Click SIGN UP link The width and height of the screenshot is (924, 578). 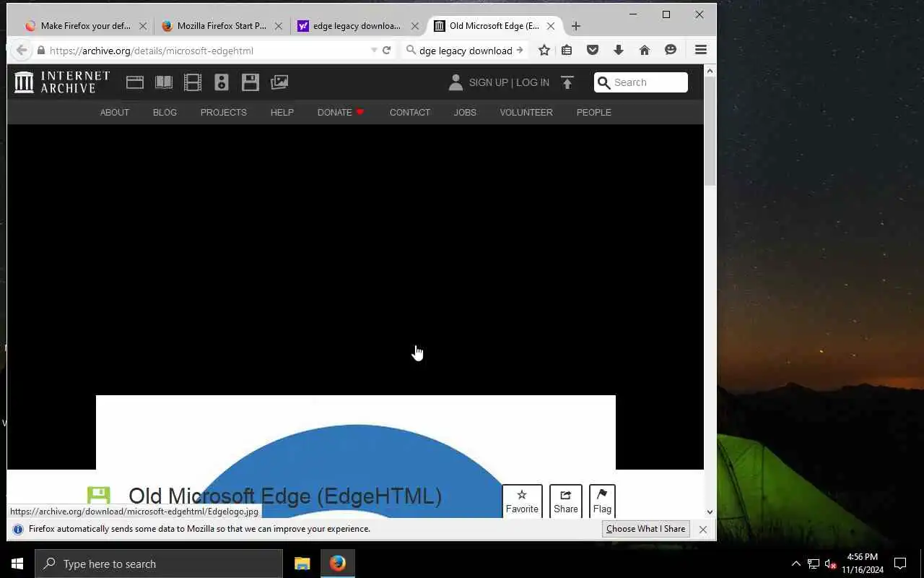pyautogui.click(x=489, y=82)
